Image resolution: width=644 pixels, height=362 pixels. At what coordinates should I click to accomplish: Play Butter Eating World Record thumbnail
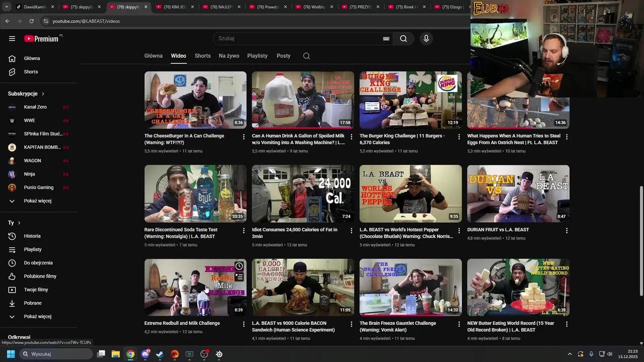[518, 288]
